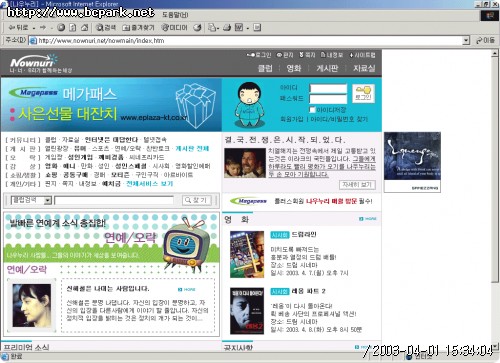The height and width of the screenshot is (363, 500).
Task: Open the 클럽 tab in site navigation
Action: pyautogui.click(x=266, y=68)
